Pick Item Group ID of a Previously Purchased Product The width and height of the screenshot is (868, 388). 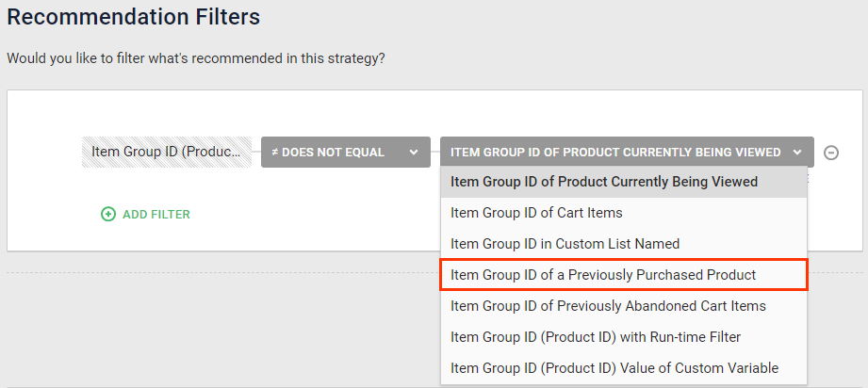pos(603,275)
